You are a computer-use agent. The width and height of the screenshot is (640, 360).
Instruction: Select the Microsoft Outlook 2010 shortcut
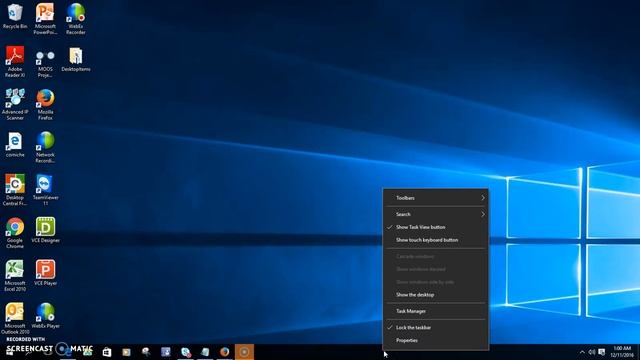[15, 318]
